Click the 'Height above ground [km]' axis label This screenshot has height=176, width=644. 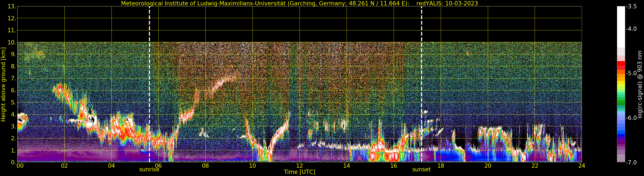(x=3, y=84)
